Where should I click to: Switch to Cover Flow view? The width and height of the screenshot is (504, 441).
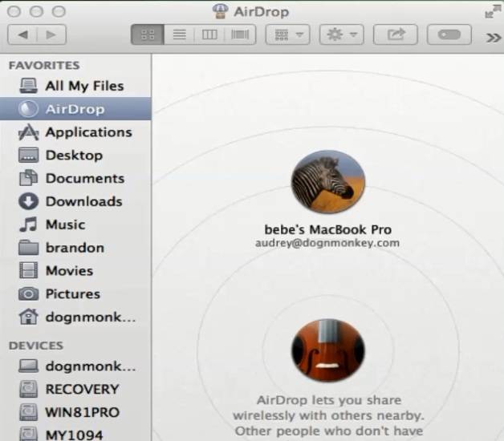[239, 35]
